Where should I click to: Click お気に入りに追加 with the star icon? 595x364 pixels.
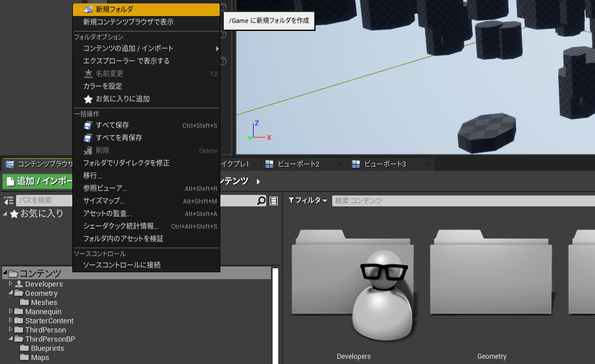coord(146,99)
